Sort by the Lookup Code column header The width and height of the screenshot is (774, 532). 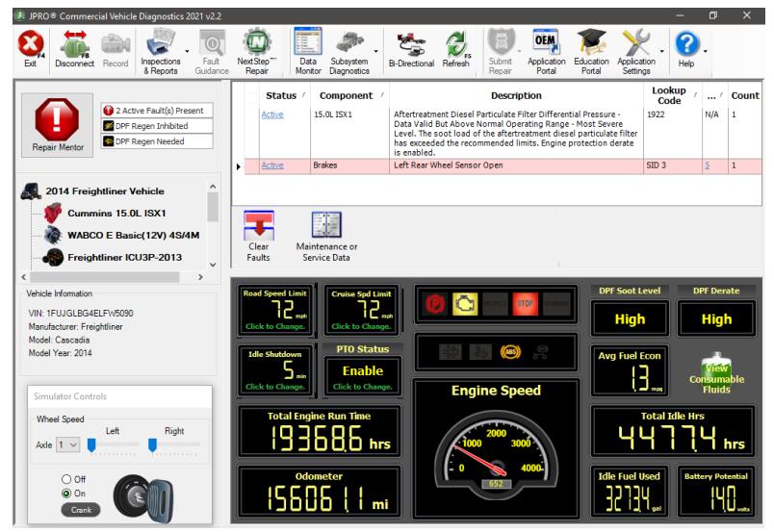[x=669, y=96]
